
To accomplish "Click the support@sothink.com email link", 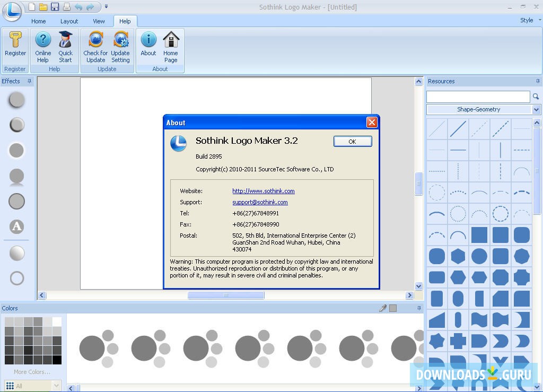I will coord(260,202).
